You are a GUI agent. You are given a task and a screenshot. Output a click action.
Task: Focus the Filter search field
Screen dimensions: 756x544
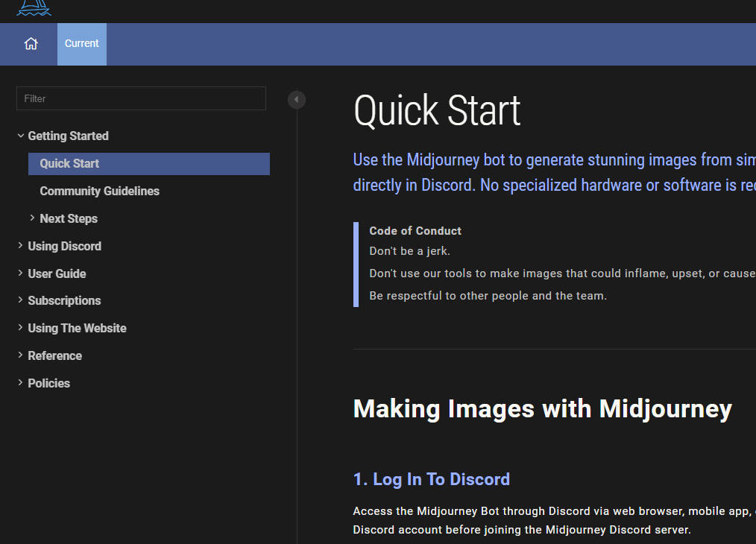(141, 98)
